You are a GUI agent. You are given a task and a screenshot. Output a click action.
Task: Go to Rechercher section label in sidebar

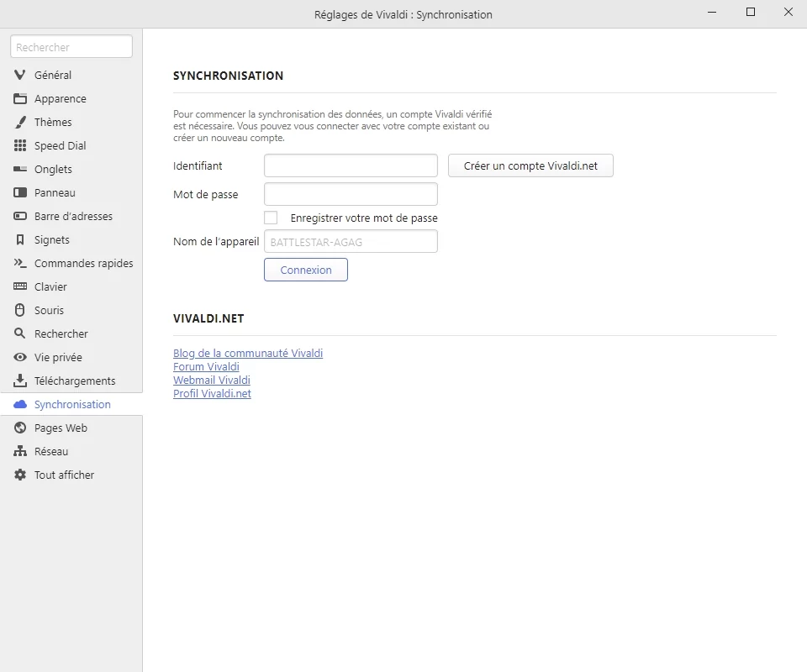61,334
